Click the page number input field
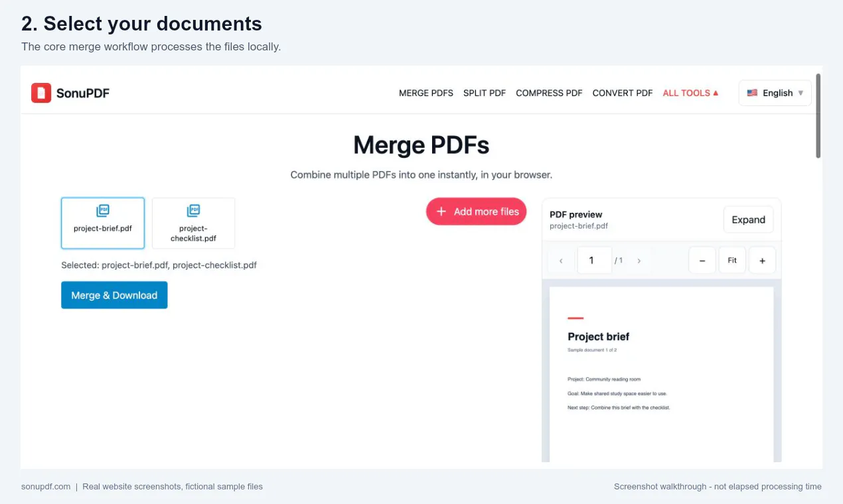Image resolution: width=843 pixels, height=504 pixels. pyautogui.click(x=595, y=261)
